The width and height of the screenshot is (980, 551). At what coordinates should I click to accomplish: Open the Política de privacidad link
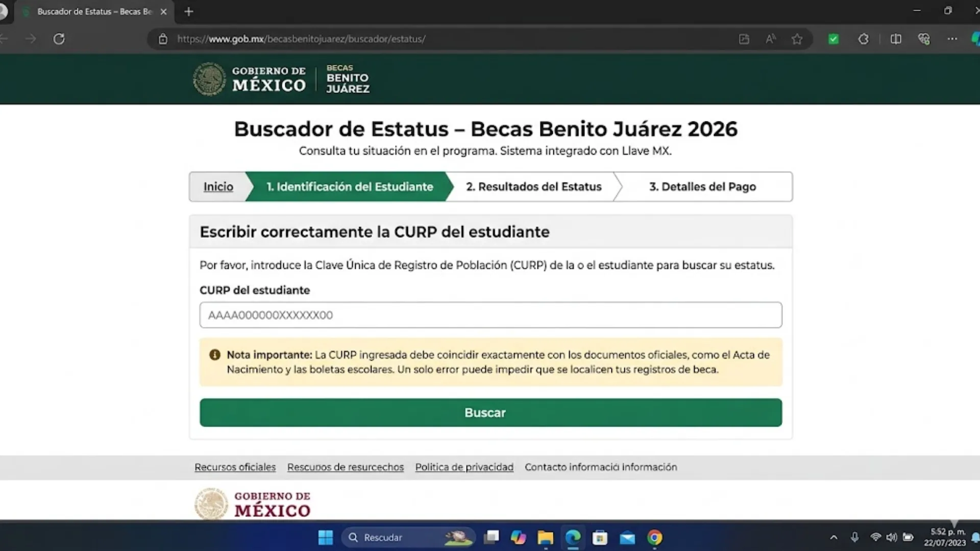464,467
